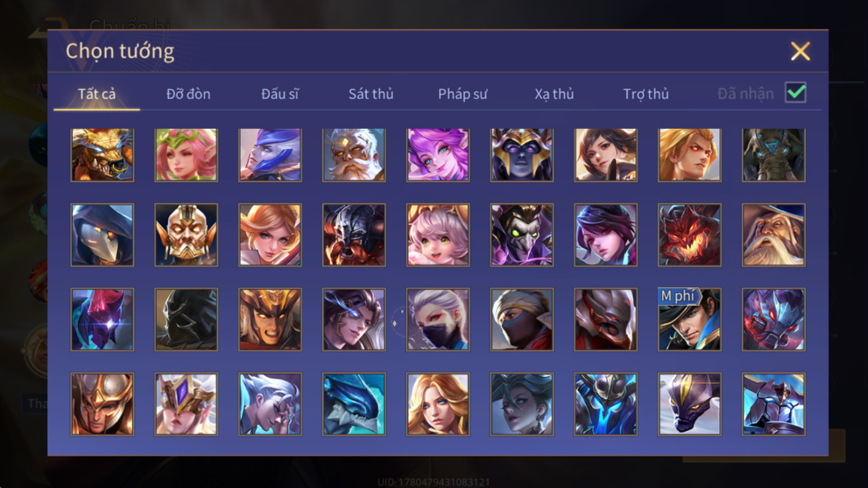This screenshot has width=868, height=488.
Task: Pick the red demon-faced hero portrait
Action: 689,235
